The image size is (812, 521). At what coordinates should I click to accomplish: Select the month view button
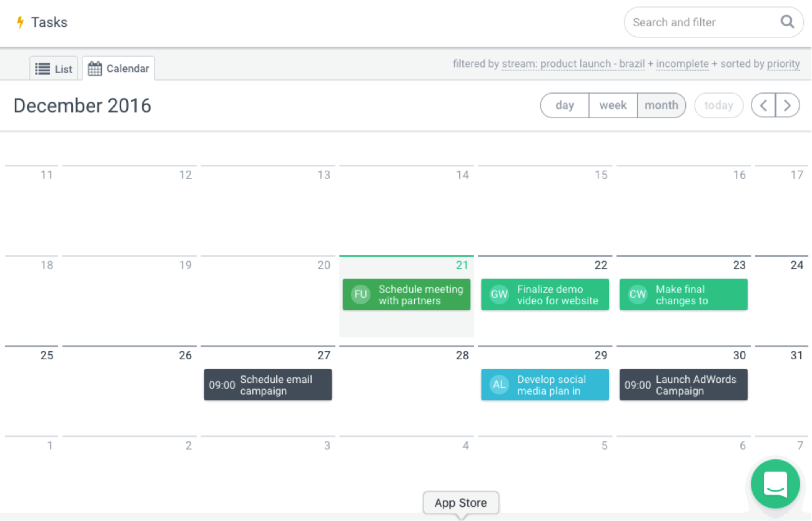point(661,106)
